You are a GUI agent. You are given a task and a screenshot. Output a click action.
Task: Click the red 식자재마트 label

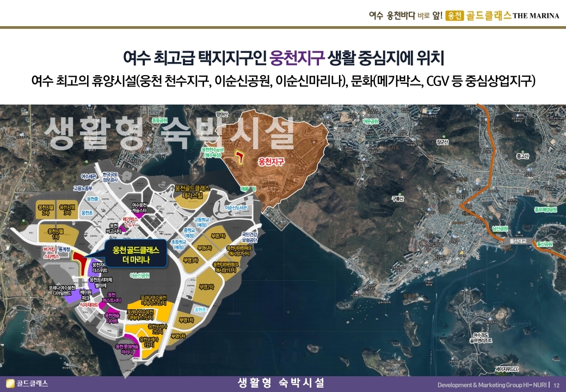tap(89, 305)
